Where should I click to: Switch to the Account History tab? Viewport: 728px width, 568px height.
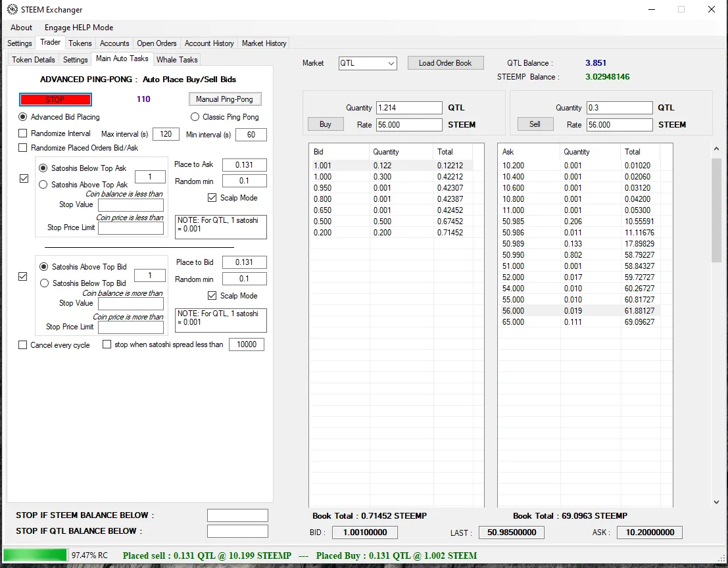click(x=209, y=43)
